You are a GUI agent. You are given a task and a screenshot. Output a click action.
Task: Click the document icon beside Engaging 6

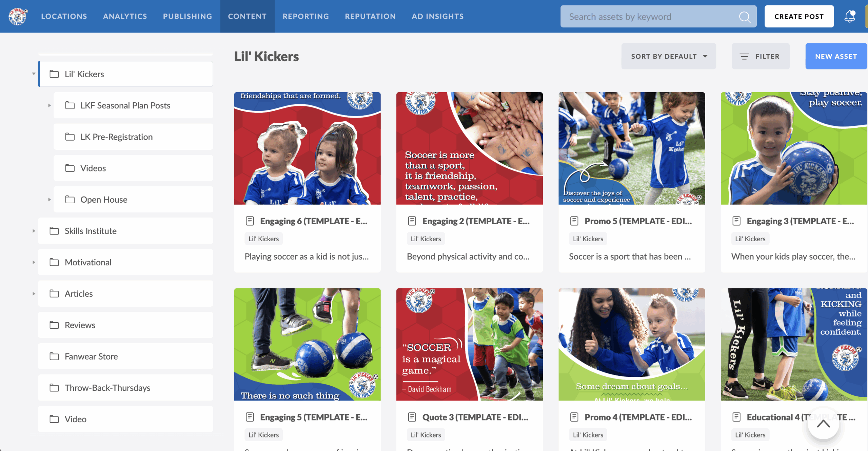pyautogui.click(x=250, y=221)
